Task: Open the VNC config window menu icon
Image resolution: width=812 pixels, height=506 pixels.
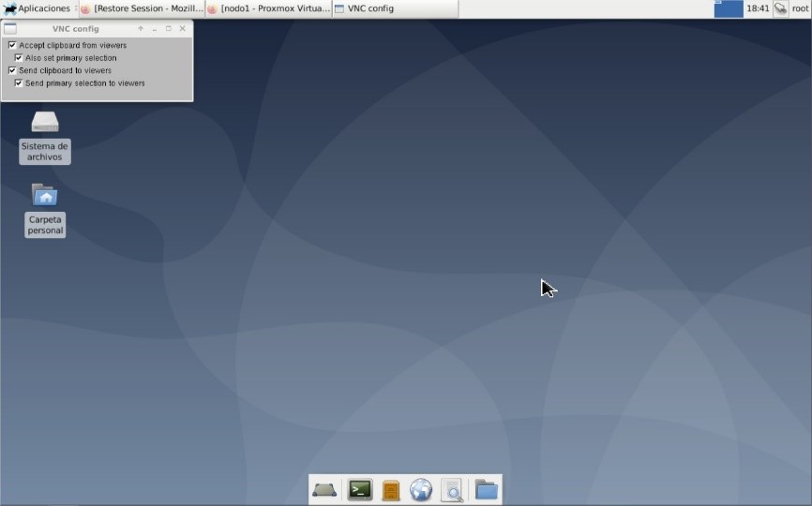Action: click(x=10, y=29)
